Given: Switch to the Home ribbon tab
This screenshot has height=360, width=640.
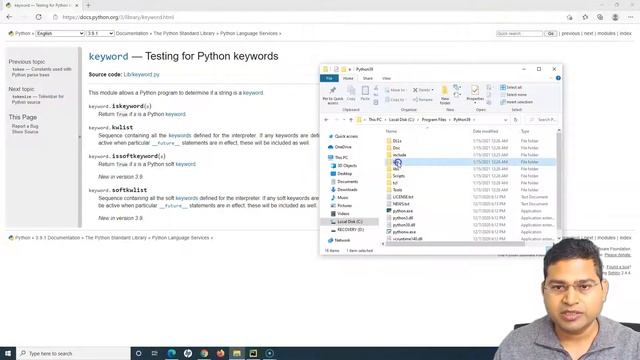Looking at the screenshot, I should coord(348,78).
